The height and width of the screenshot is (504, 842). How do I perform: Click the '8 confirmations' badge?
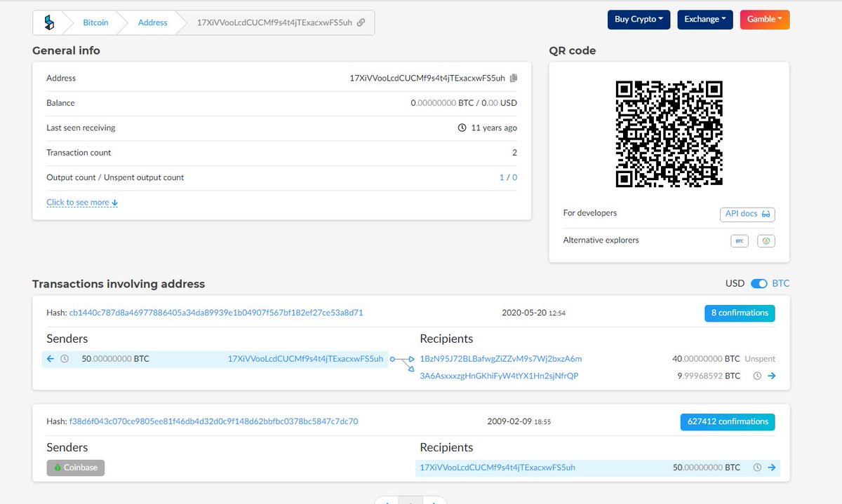(x=740, y=313)
